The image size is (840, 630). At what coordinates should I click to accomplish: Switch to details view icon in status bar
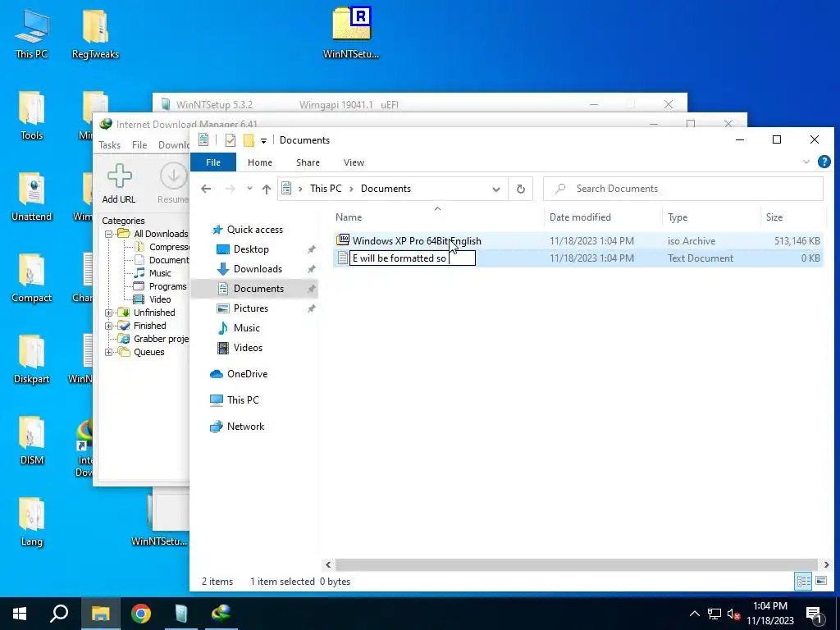[803, 581]
